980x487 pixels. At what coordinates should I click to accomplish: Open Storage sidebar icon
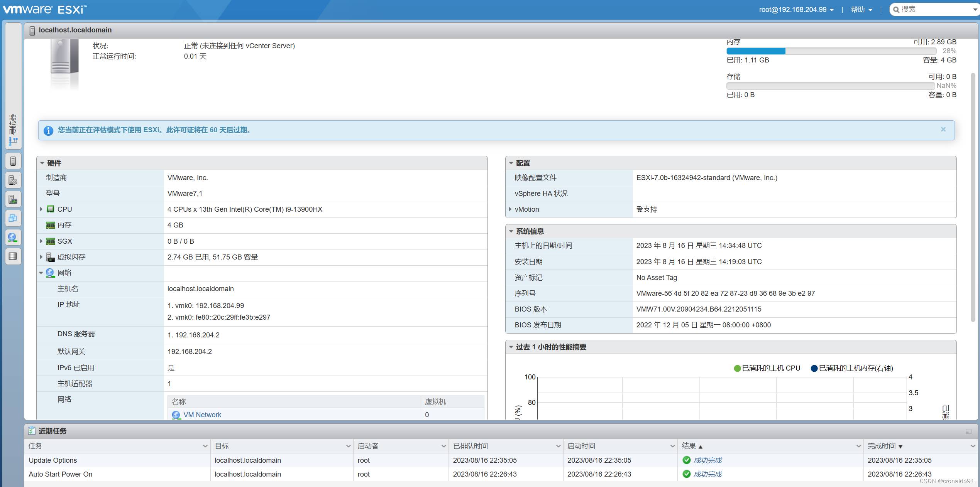(13, 256)
